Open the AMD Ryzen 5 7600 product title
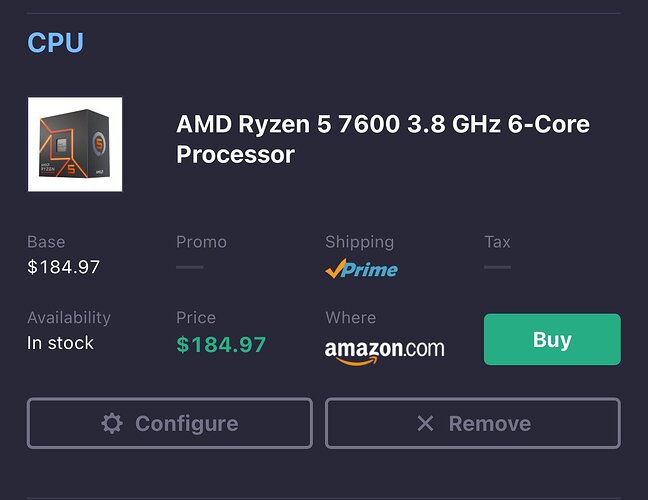Viewport: 648px width, 500px height. pyautogui.click(x=382, y=139)
